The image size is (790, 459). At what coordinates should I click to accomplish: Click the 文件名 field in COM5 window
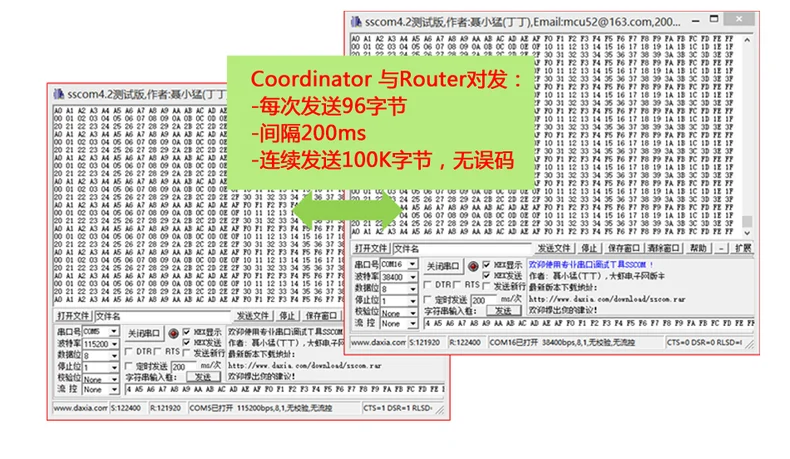pyautogui.click(x=163, y=316)
